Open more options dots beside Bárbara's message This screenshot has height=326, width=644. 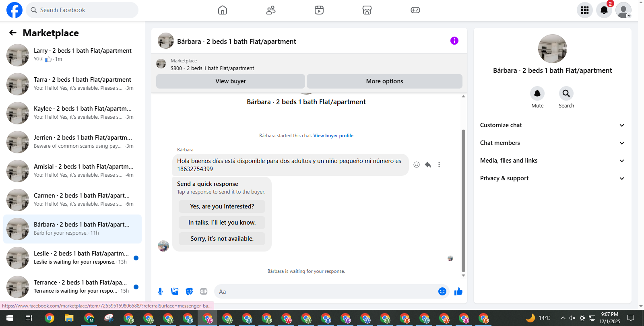click(x=439, y=165)
